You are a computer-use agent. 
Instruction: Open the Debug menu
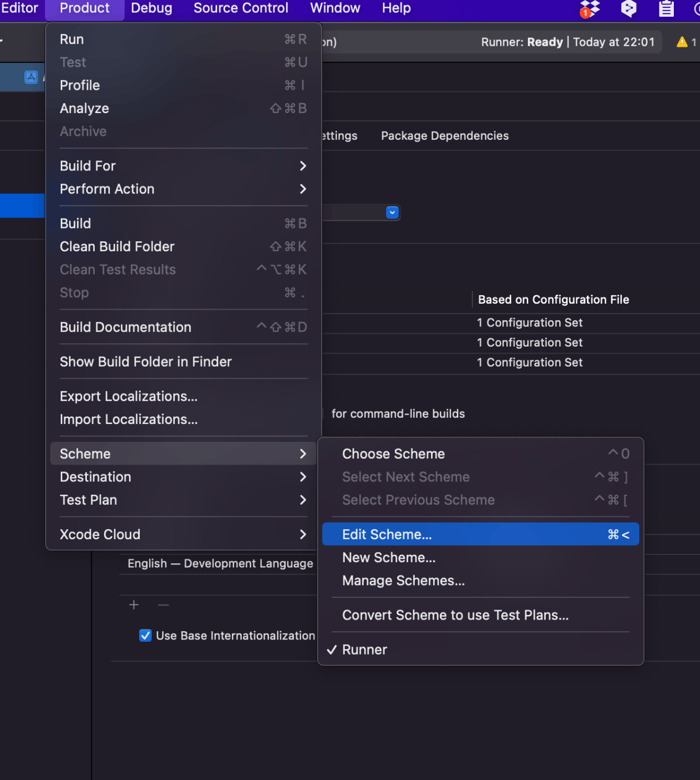[x=151, y=8]
